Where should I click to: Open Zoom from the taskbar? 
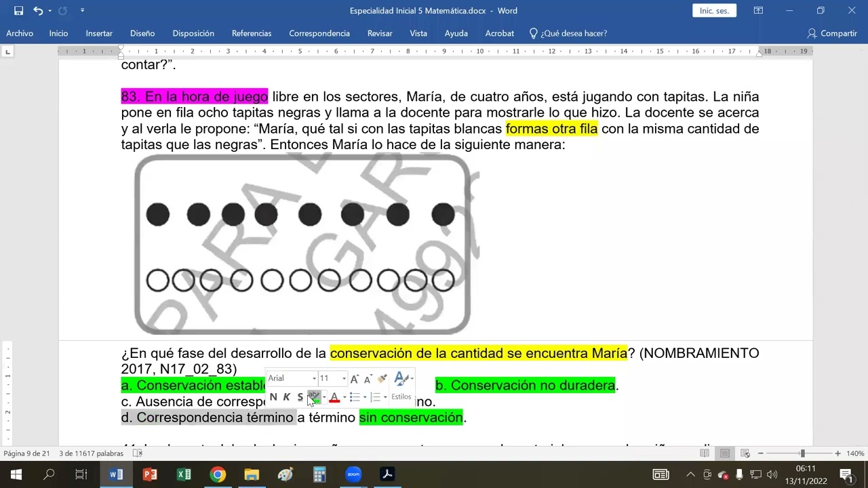[353, 474]
